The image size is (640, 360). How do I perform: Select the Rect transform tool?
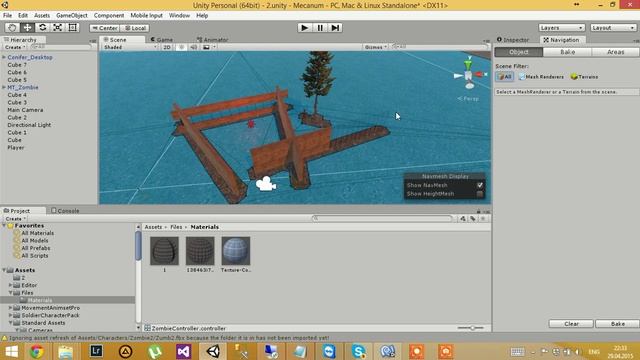pyautogui.click(x=73, y=27)
